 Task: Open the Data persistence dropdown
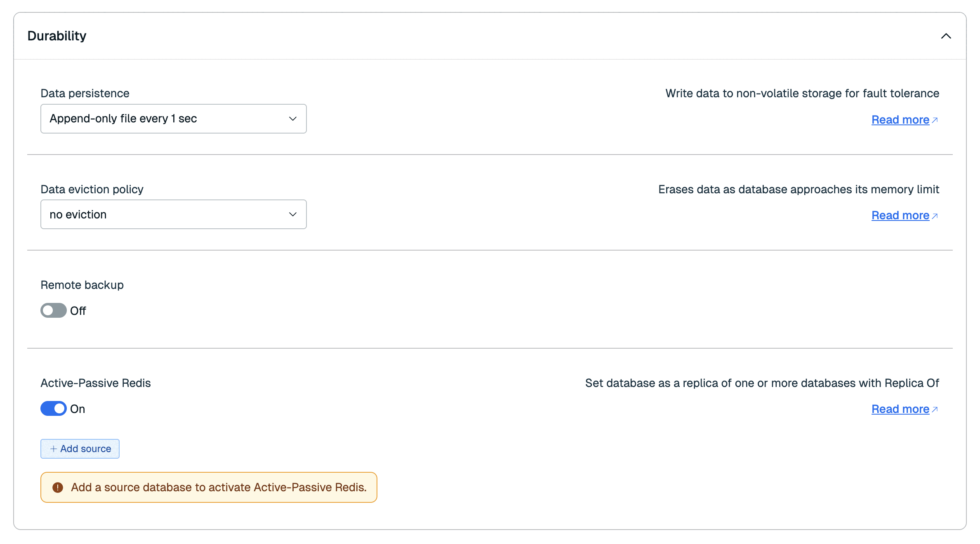click(x=173, y=119)
